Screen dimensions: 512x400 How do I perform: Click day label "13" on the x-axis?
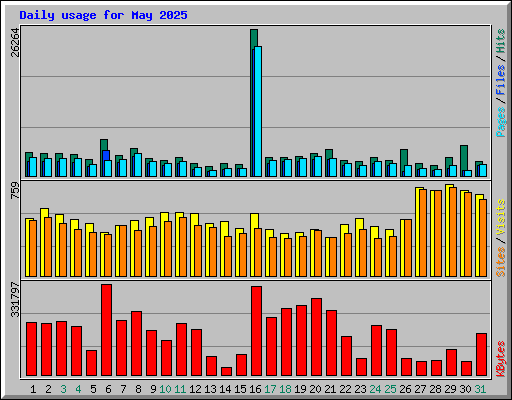click(210, 389)
